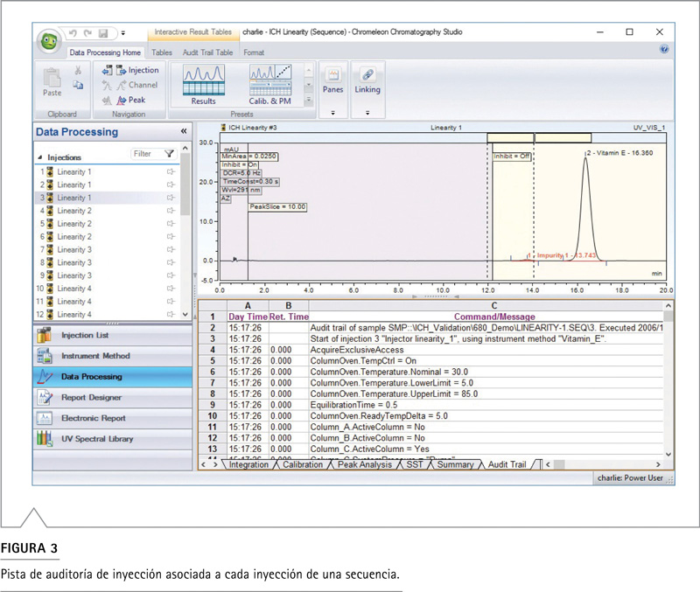The width and height of the screenshot is (700, 592).
Task: Select injection row 8 Linearity 3
Action: (x=107, y=262)
